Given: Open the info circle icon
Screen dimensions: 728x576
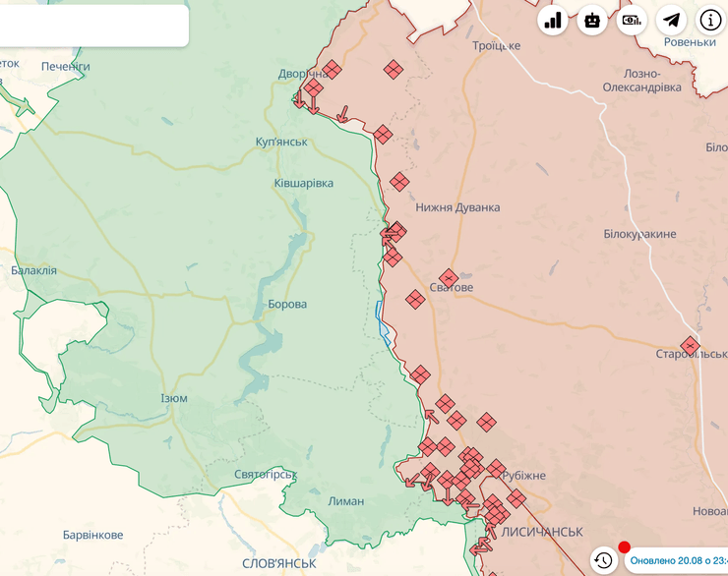Looking at the screenshot, I should pyautogui.click(x=710, y=21).
